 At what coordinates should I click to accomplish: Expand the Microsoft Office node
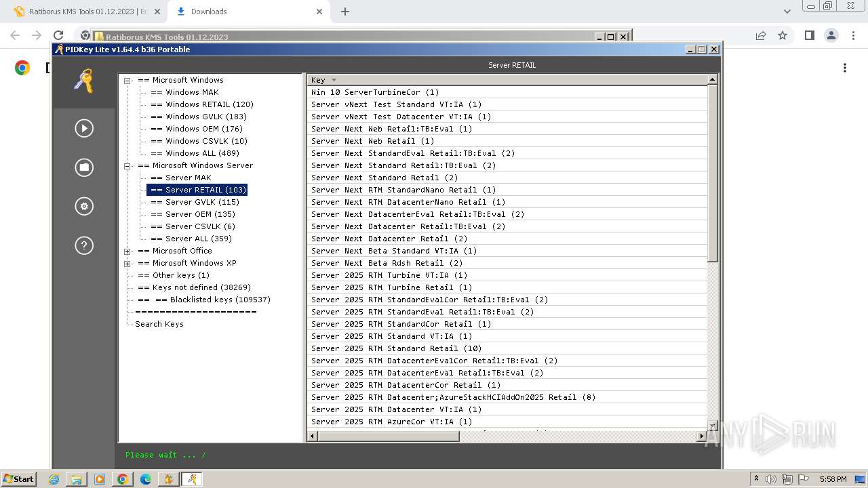point(127,251)
